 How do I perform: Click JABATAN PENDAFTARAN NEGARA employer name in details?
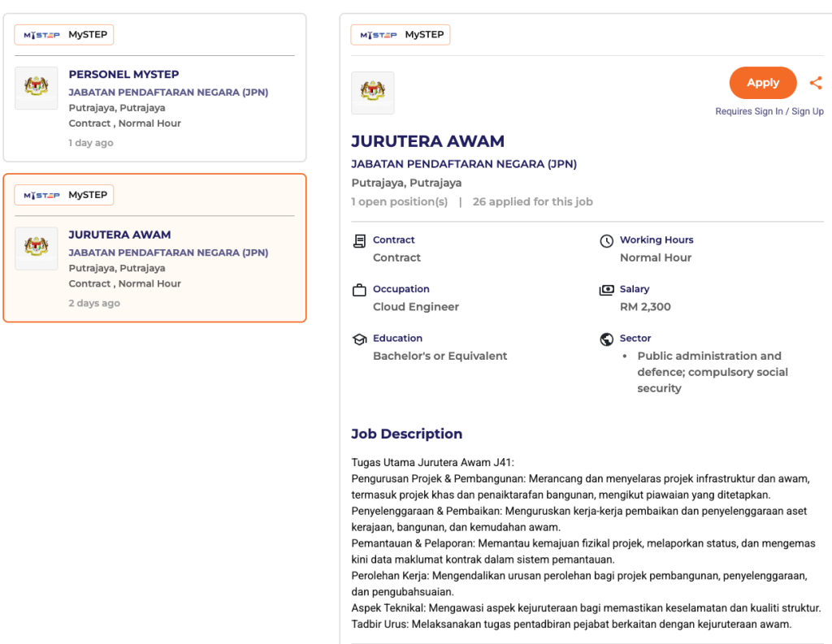pyautogui.click(x=464, y=164)
